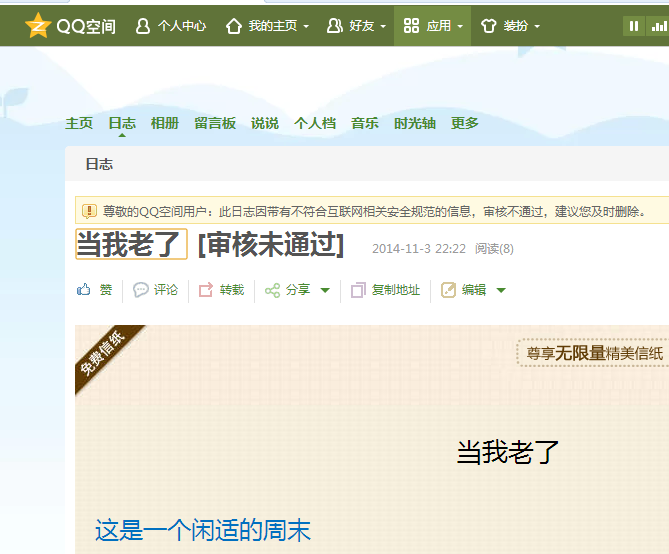Click the 转载 repost icon
Image resolution: width=669 pixels, height=554 pixels.
tap(206, 290)
